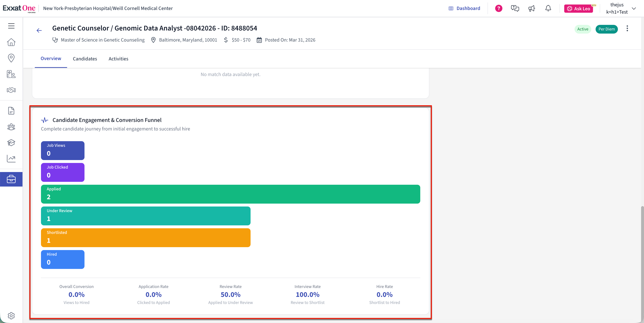Switch to the Candidates tab
644x323 pixels.
point(85,59)
